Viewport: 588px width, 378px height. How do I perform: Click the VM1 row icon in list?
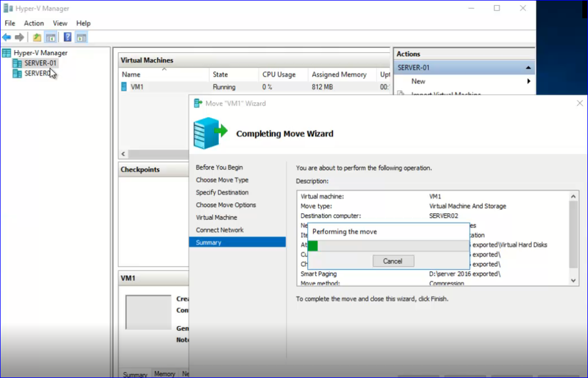pos(124,87)
